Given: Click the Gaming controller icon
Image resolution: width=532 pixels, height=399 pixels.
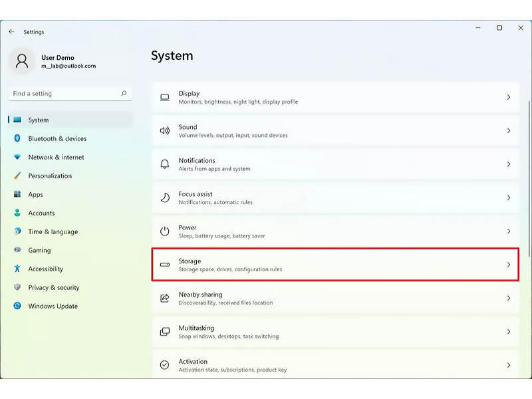Looking at the screenshot, I should pyautogui.click(x=17, y=250).
